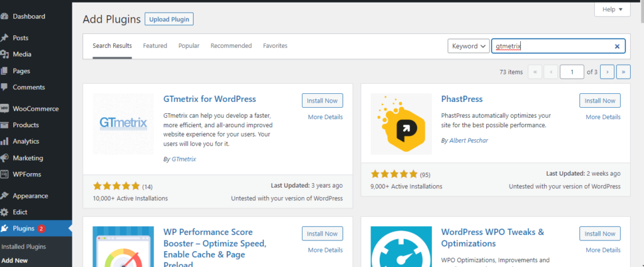Open the Add New submenu item
Screen dimensions: 644x267
[x=14, y=261]
